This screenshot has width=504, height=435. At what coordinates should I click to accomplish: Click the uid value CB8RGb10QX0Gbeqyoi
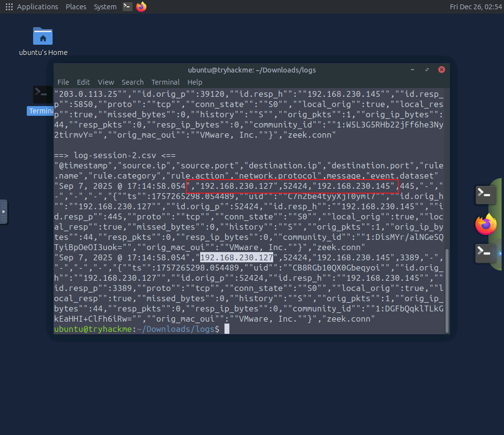pos(336,268)
